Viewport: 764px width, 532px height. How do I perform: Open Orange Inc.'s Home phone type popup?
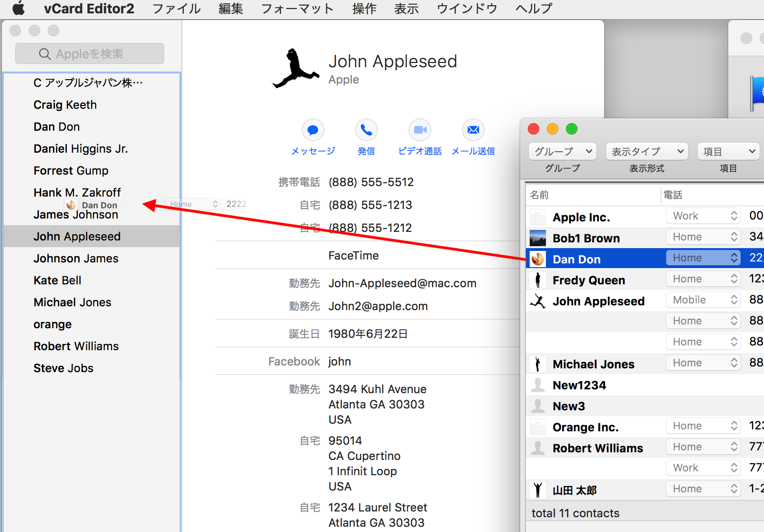(x=703, y=426)
